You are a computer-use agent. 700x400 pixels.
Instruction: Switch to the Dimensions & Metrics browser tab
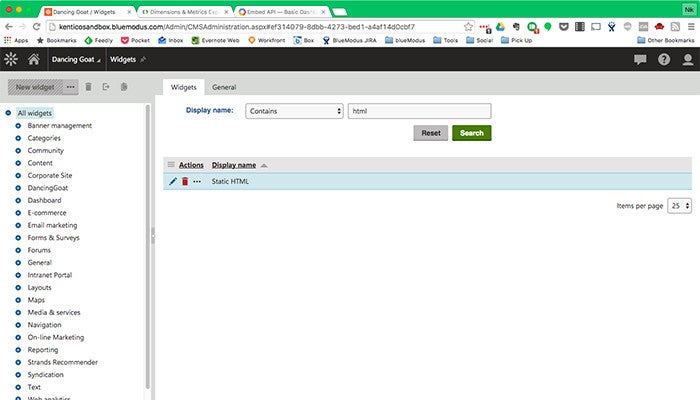(x=185, y=12)
